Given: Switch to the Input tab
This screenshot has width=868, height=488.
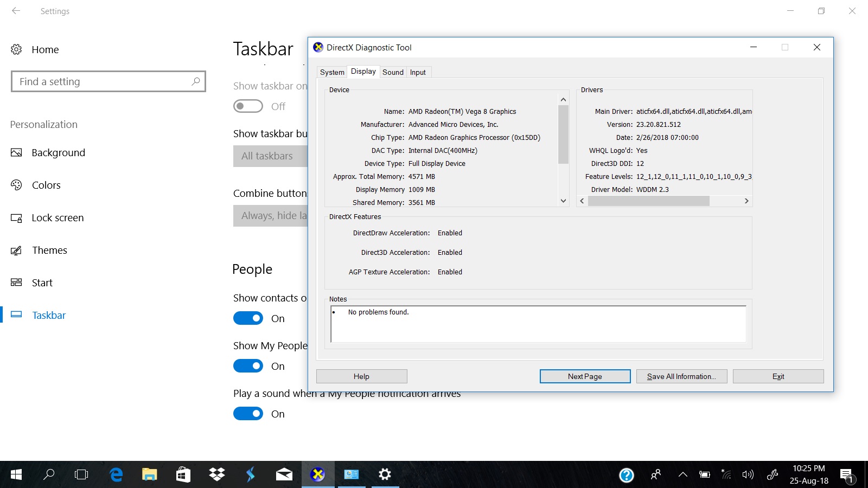Looking at the screenshot, I should [418, 72].
